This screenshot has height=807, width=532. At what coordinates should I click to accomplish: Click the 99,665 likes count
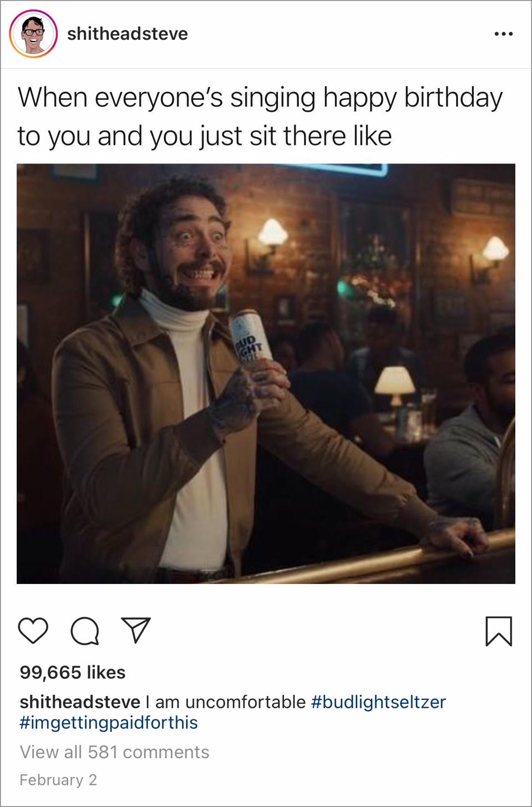[x=73, y=672]
